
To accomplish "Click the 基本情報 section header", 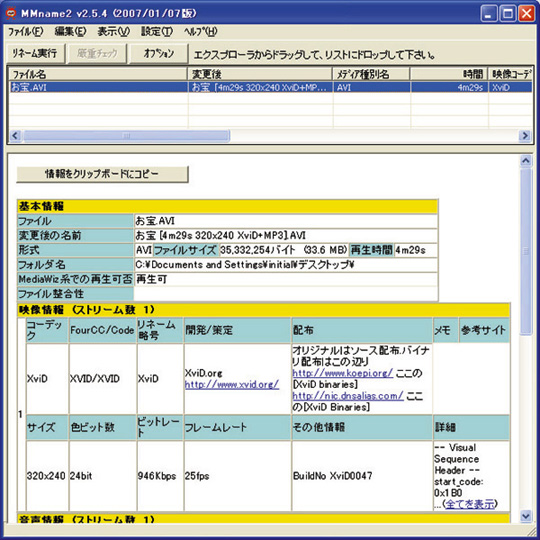I will point(227,206).
